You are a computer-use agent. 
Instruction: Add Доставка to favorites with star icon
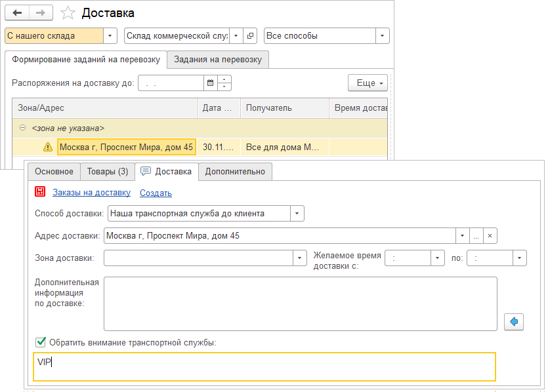(x=67, y=13)
